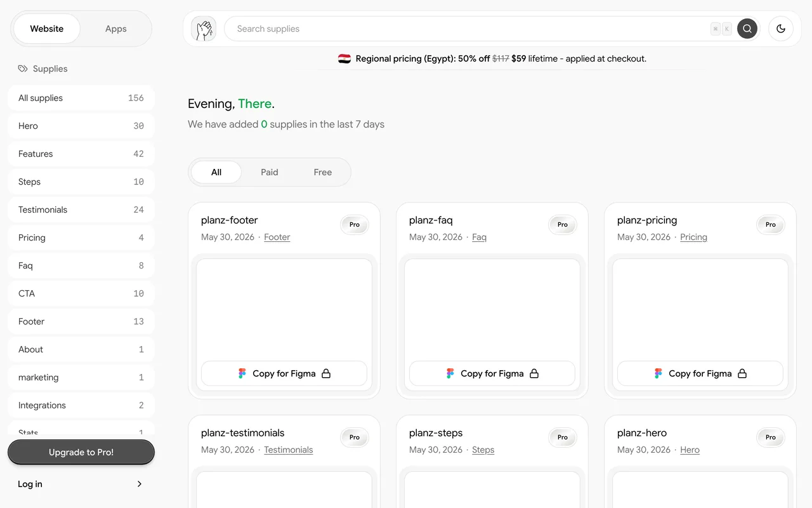
Task: Click Copy for Figma on planz-footer
Action: click(284, 373)
